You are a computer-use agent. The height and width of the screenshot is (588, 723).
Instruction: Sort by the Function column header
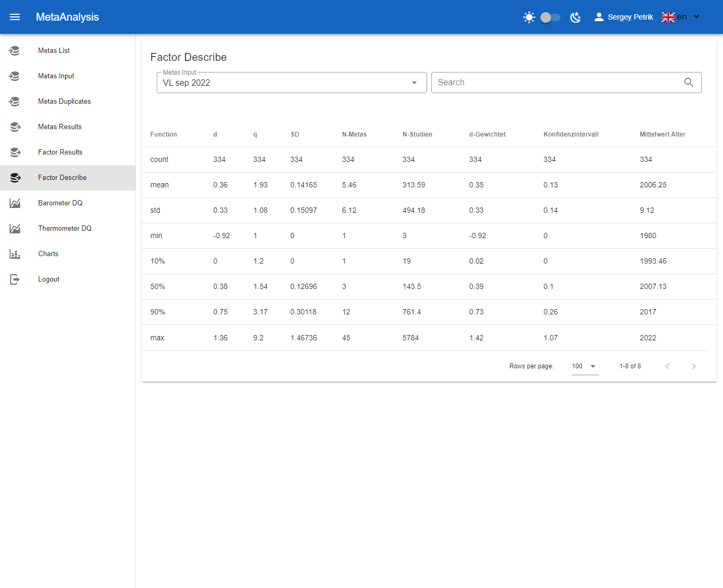(164, 134)
